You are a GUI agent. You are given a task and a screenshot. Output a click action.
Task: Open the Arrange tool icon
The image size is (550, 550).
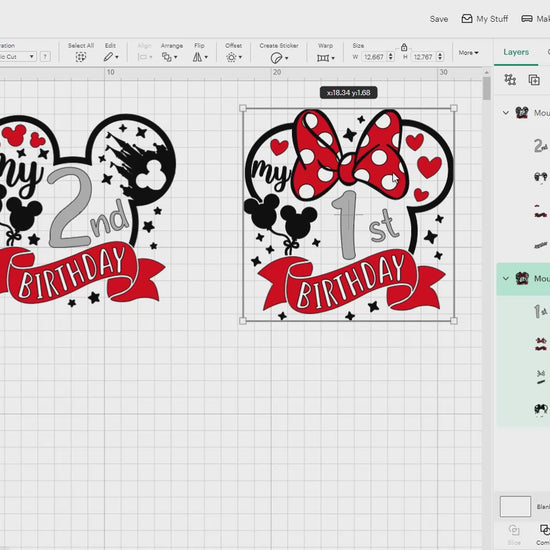click(167, 57)
